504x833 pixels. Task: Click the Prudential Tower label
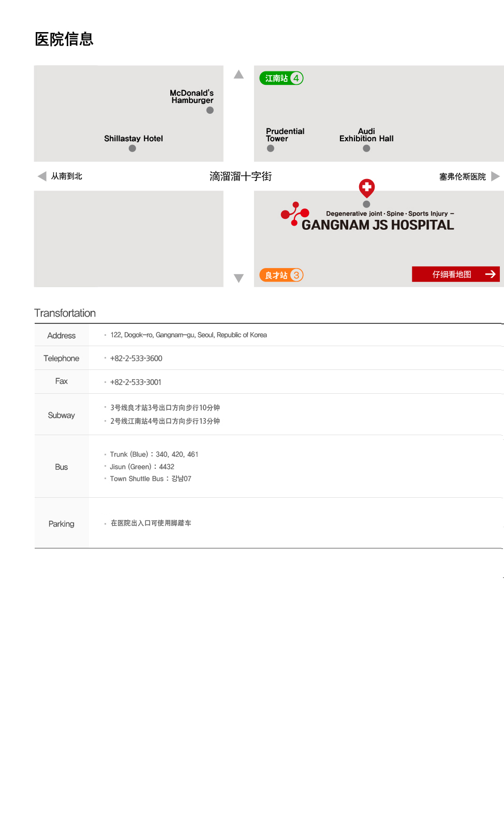(285, 135)
